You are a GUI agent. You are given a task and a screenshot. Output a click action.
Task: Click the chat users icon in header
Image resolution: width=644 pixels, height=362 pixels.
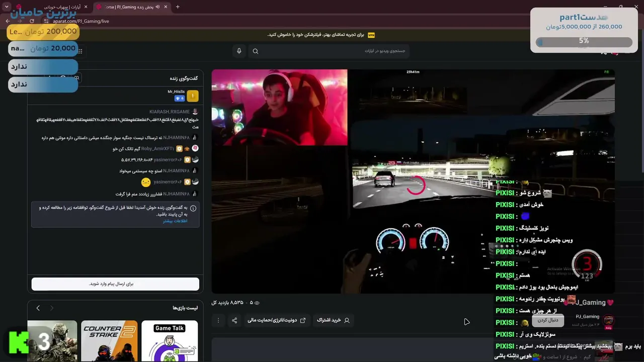76,78
